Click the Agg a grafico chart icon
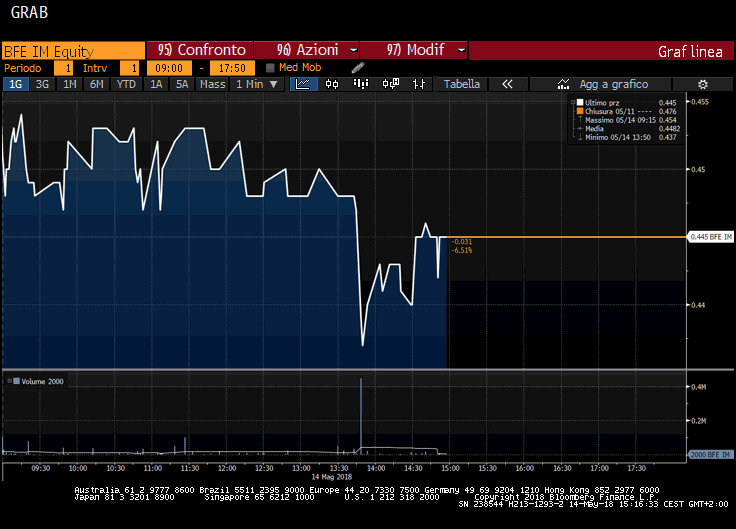This screenshot has width=736, height=529. click(x=563, y=84)
